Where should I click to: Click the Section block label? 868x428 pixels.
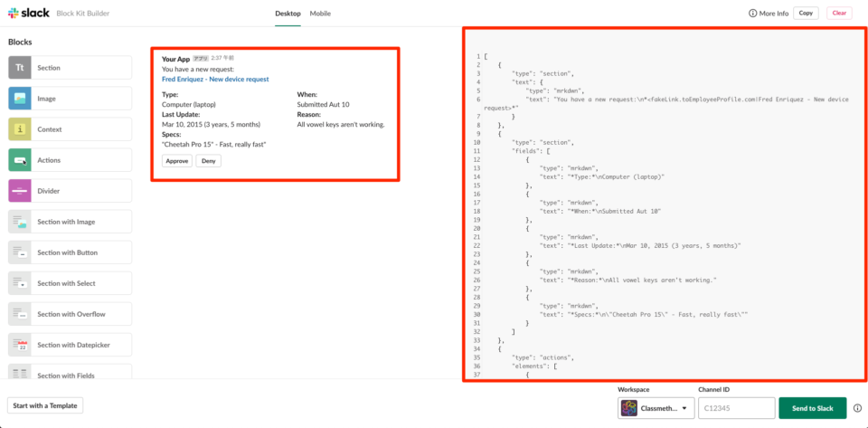click(49, 68)
